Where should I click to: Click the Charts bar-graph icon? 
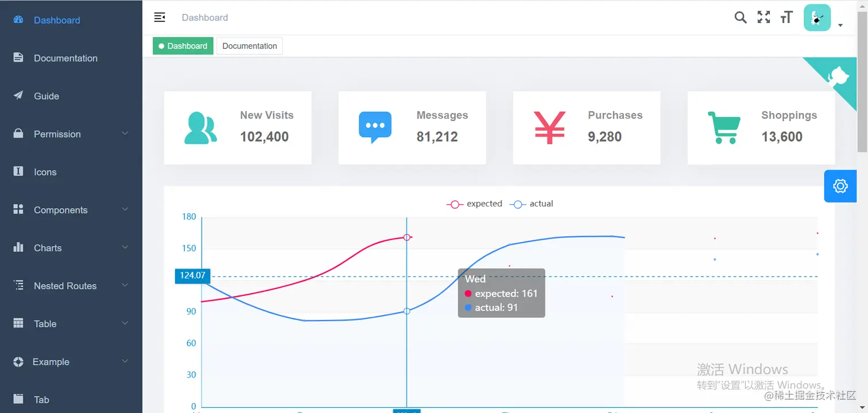tap(18, 247)
